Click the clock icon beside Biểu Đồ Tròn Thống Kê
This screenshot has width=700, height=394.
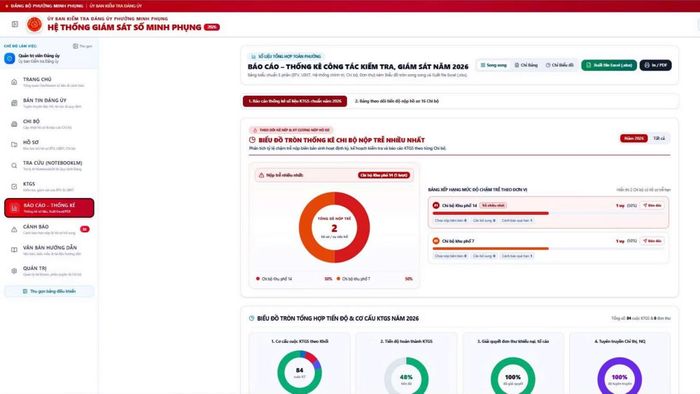click(252, 140)
